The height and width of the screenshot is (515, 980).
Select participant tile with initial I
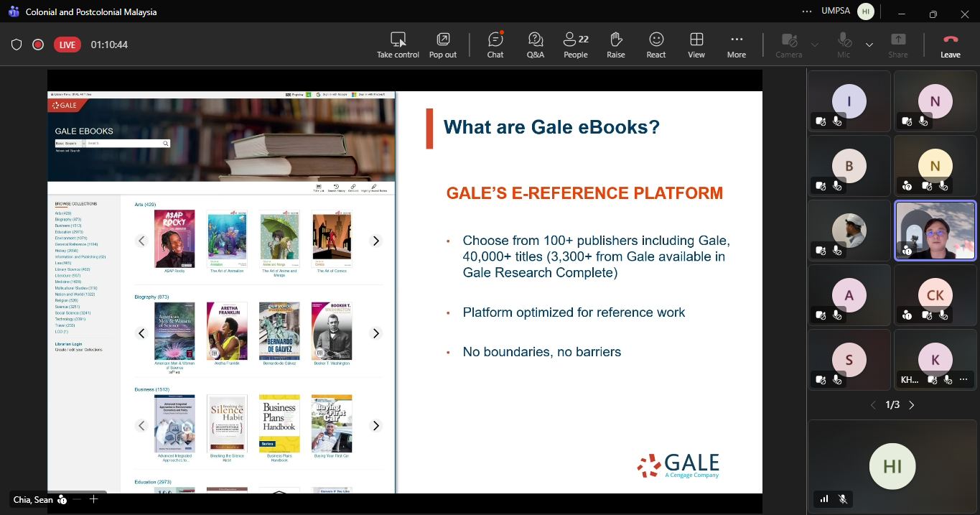click(849, 101)
